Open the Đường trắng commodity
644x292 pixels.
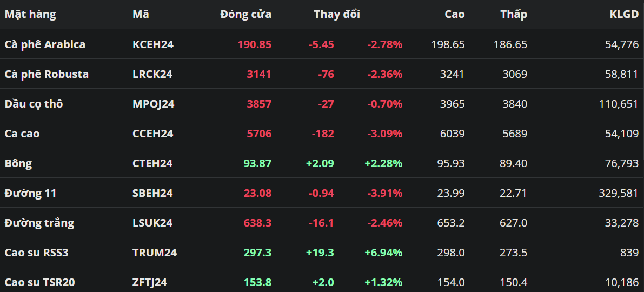[39, 223]
